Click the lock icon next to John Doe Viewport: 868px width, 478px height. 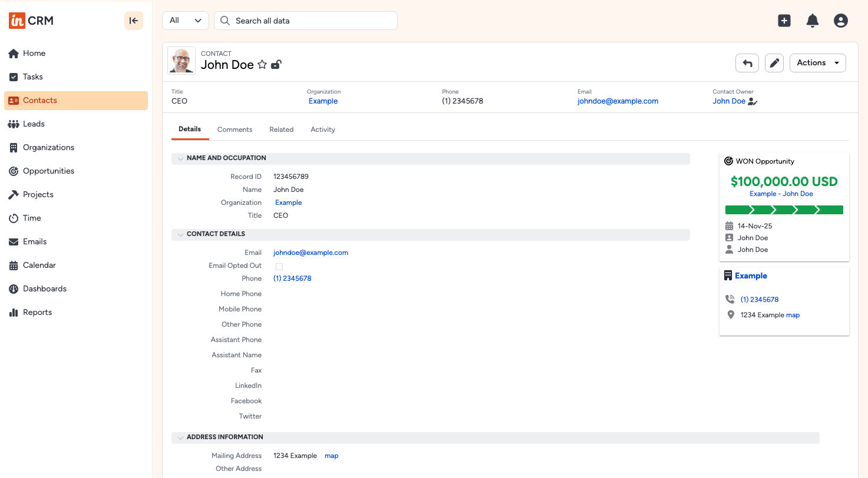(275, 65)
